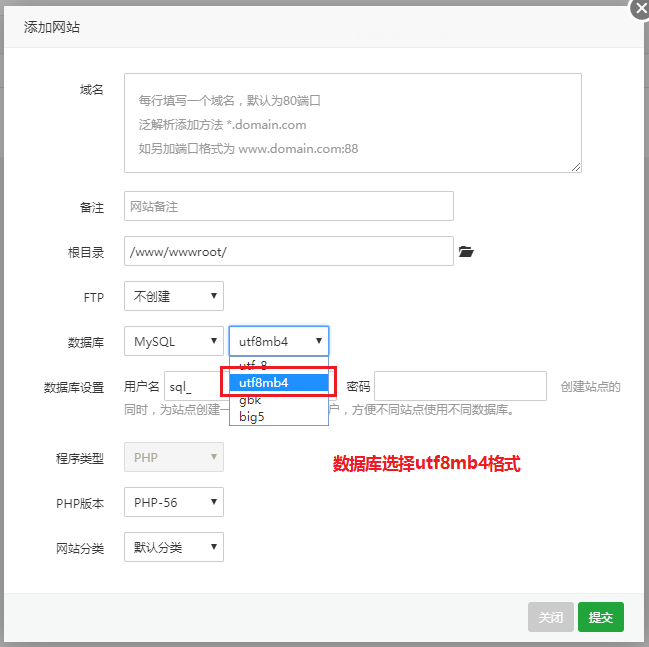Click the 程序类型 PHP dropdown
The width and height of the screenshot is (649, 647).
[174, 457]
